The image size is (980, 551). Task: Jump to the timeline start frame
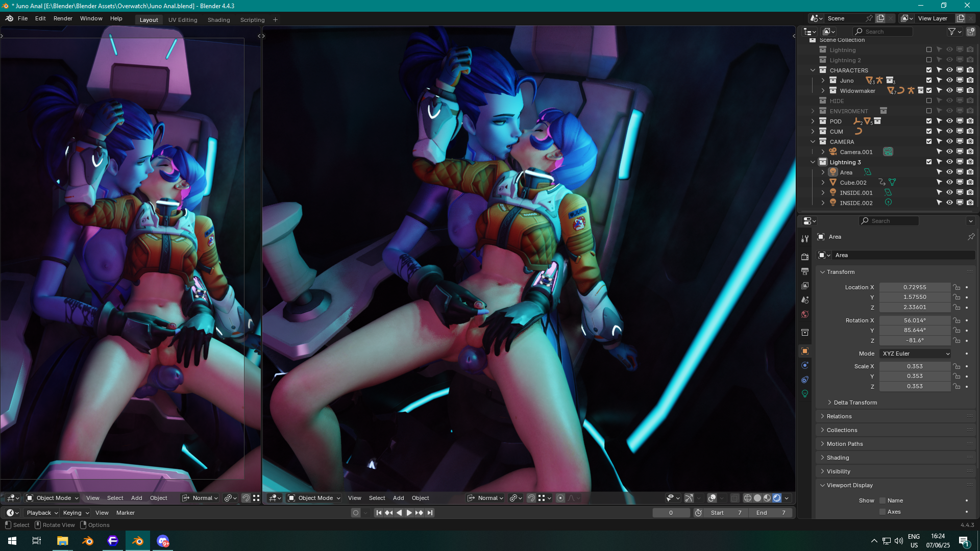tap(379, 513)
